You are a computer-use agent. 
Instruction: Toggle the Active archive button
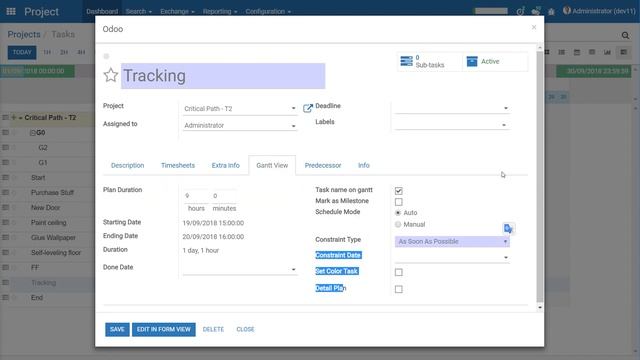click(x=495, y=62)
